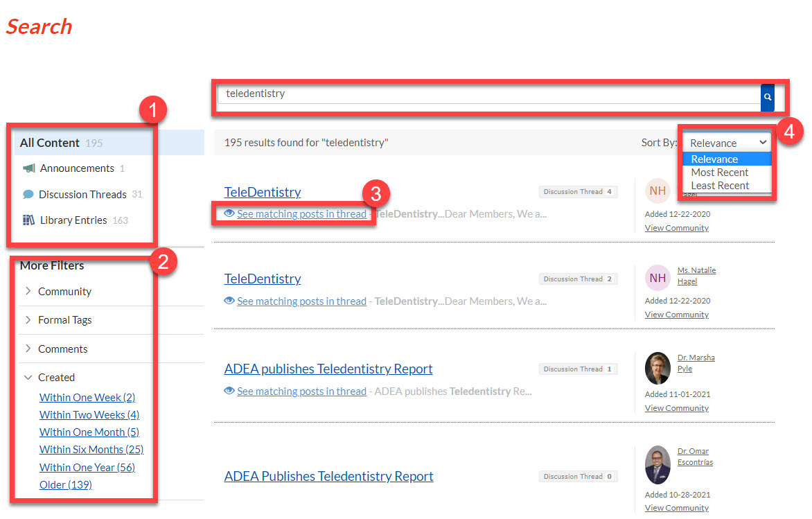Click Dr. Omar Escontrías's profile photo
Screen dimensions: 812x519
click(657, 464)
